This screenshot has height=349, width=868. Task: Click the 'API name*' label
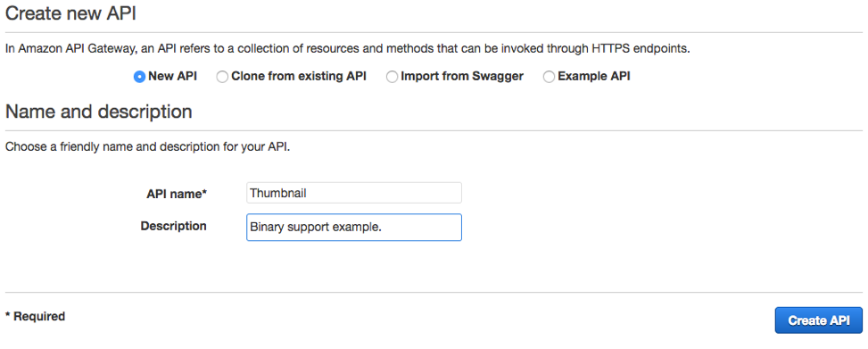(x=177, y=194)
